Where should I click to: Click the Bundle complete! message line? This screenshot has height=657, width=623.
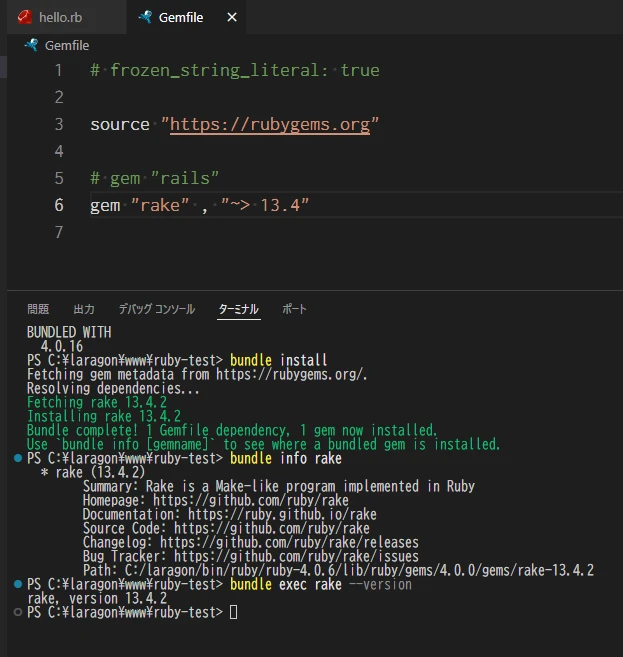pyautogui.click(x=232, y=430)
